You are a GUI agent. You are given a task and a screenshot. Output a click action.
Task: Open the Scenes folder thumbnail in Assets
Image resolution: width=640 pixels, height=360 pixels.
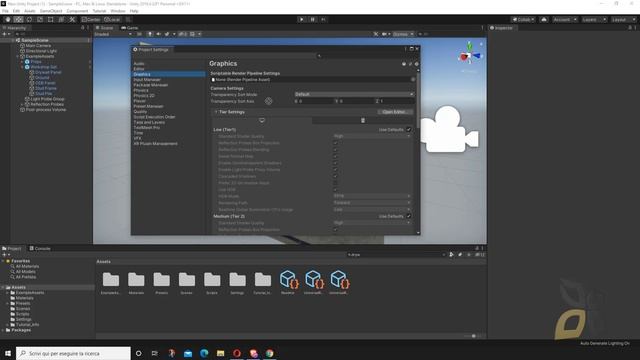coord(187,282)
